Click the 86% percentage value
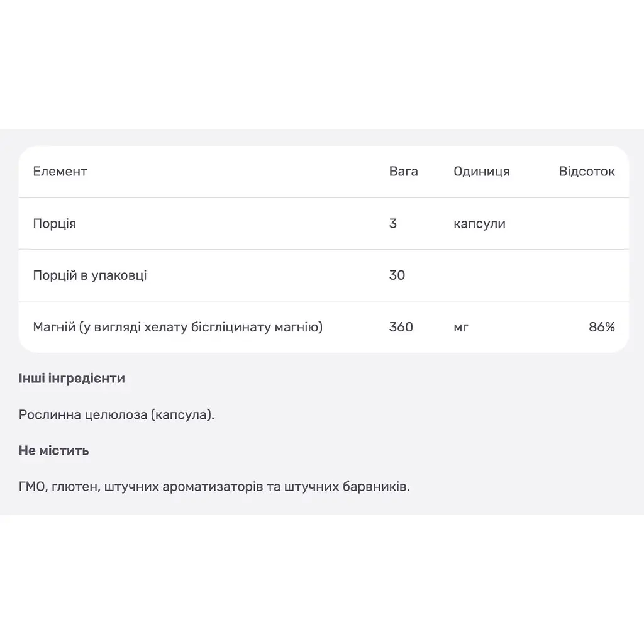644x644 pixels. coord(602,327)
